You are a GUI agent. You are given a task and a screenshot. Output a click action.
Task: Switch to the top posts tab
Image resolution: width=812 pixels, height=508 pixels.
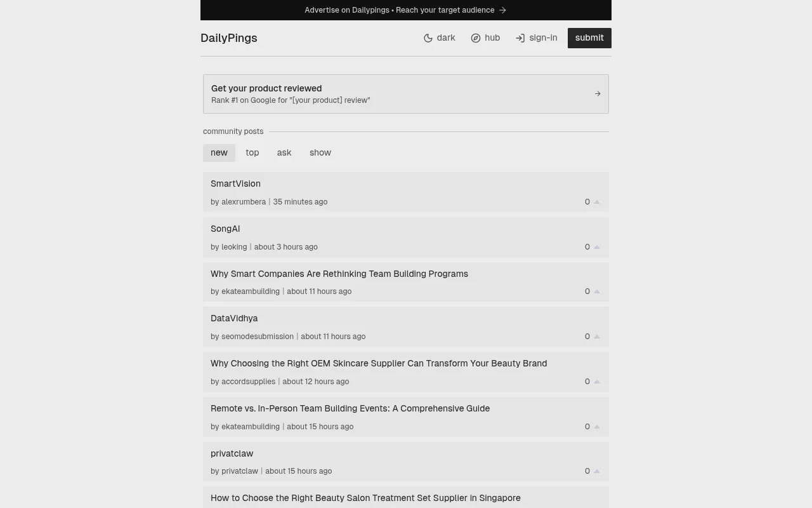252,152
